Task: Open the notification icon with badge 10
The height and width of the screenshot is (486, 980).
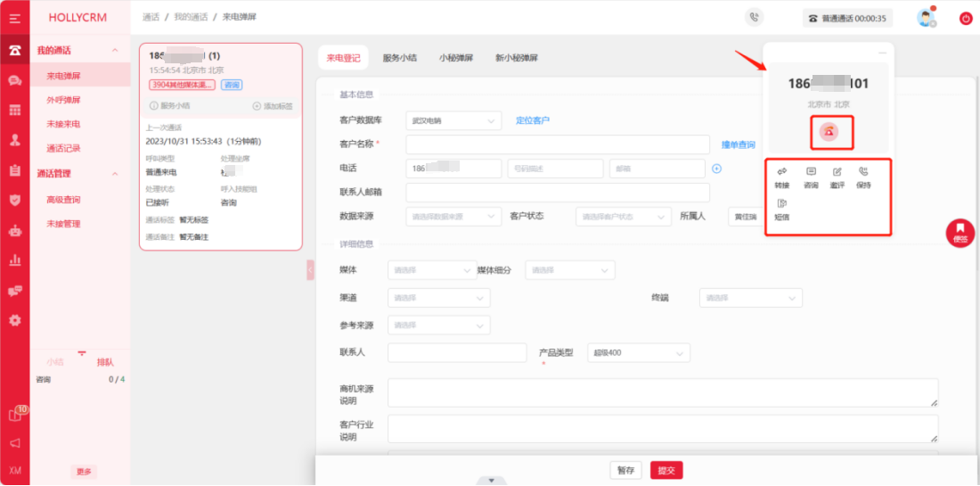Action: tap(16, 414)
